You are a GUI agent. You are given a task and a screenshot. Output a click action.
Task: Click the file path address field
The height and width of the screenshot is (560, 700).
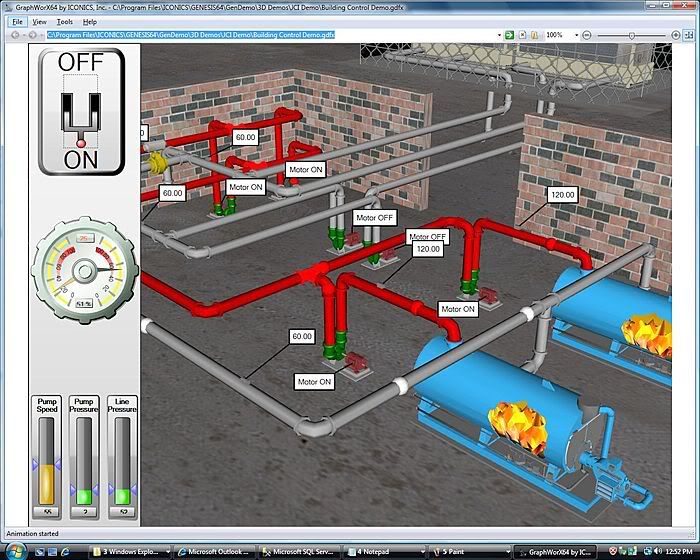(271, 35)
